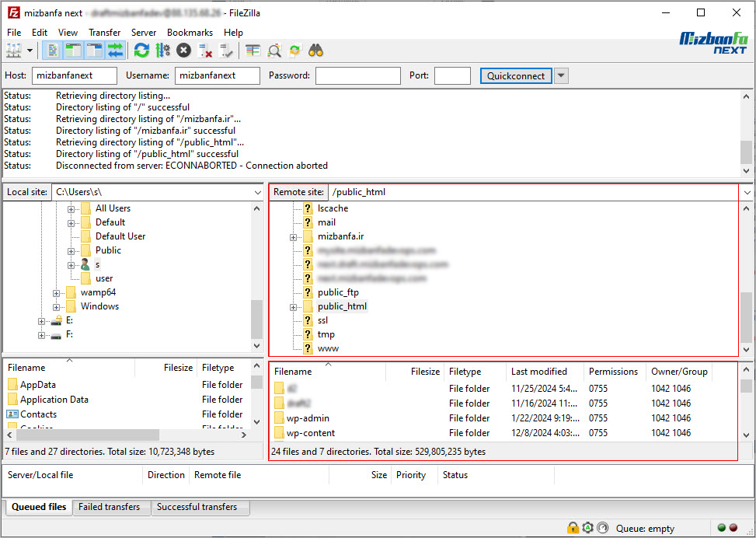Refresh the file and folder lists

(141, 51)
